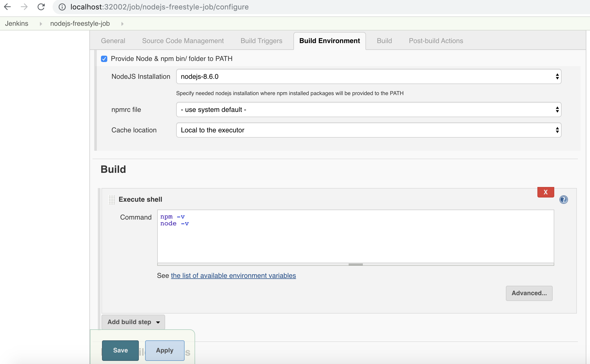Open the Add build step menu
Viewport: 590px width, 364px height.
[133, 322]
